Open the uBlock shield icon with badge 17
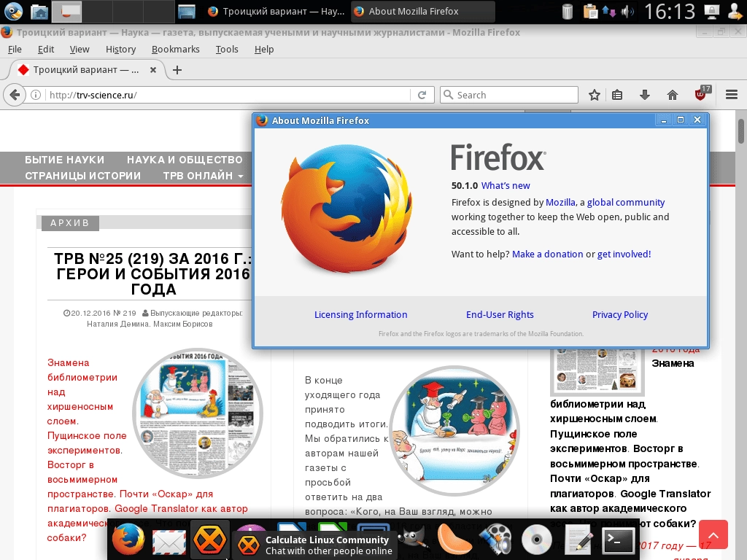Image resolution: width=747 pixels, height=560 pixels. (703, 93)
